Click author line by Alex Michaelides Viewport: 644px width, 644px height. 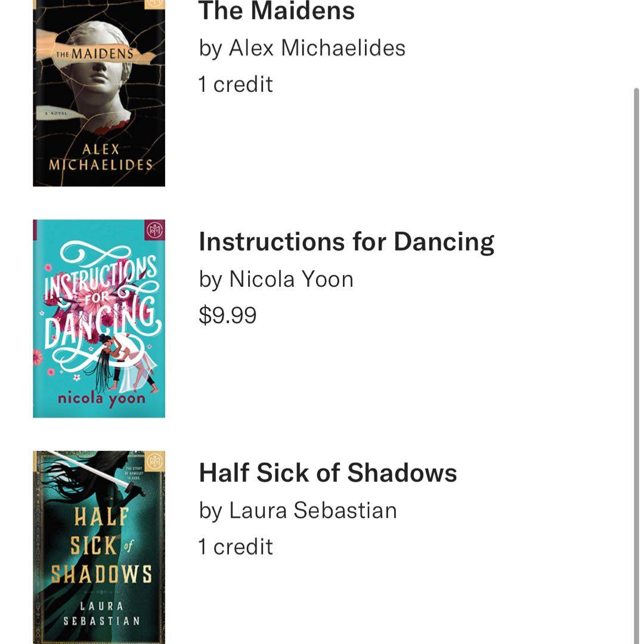click(302, 48)
